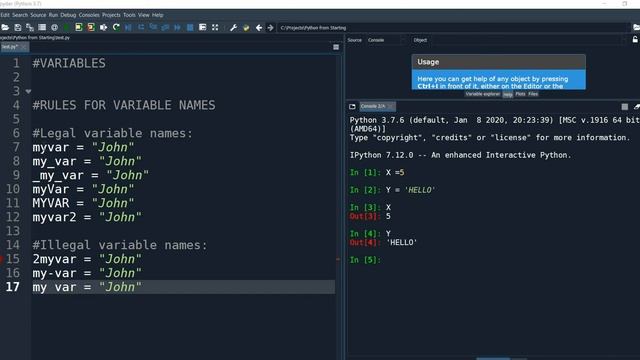Open the Help menu in menu bar
This screenshot has width=640, height=360.
pos(158,15)
